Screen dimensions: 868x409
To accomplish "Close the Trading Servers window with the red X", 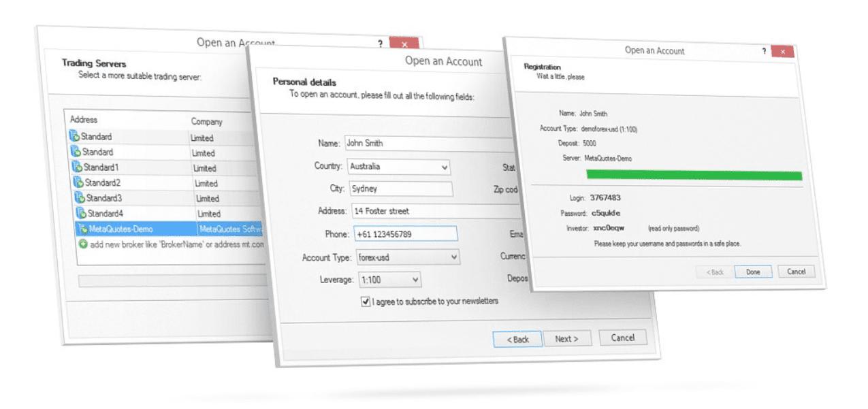I will 404,44.
